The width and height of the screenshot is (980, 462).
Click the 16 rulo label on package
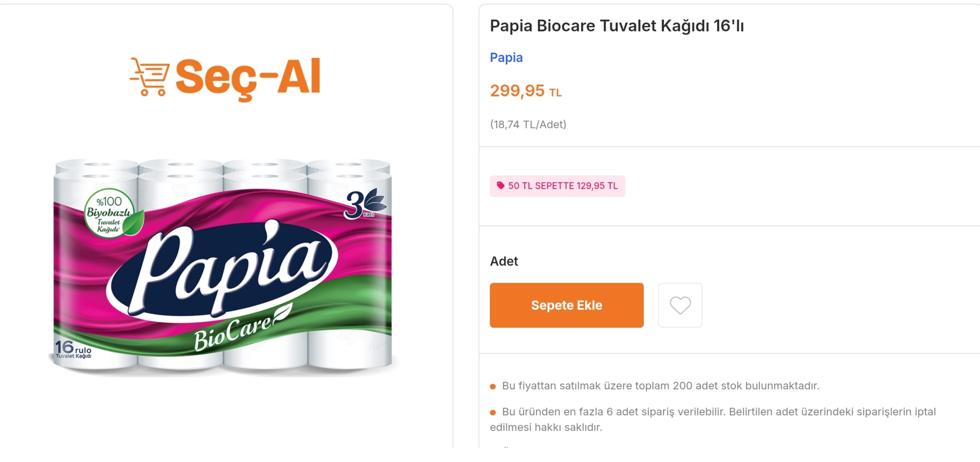tap(73, 349)
